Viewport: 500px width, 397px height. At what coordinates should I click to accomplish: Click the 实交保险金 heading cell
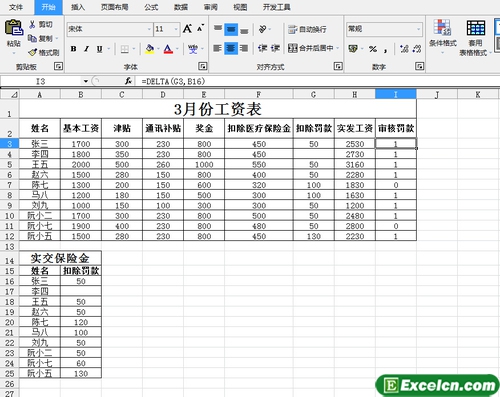point(60,258)
